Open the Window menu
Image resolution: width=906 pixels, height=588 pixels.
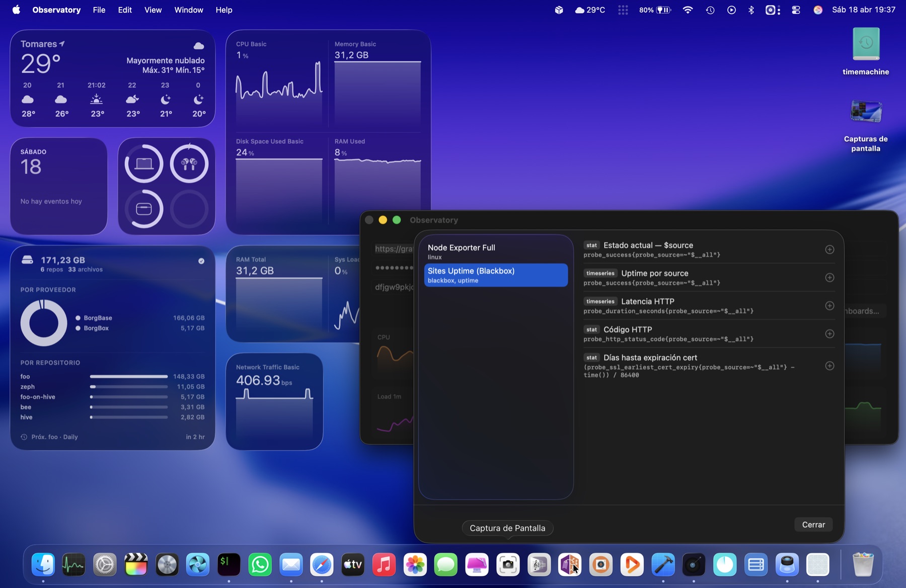click(x=188, y=10)
